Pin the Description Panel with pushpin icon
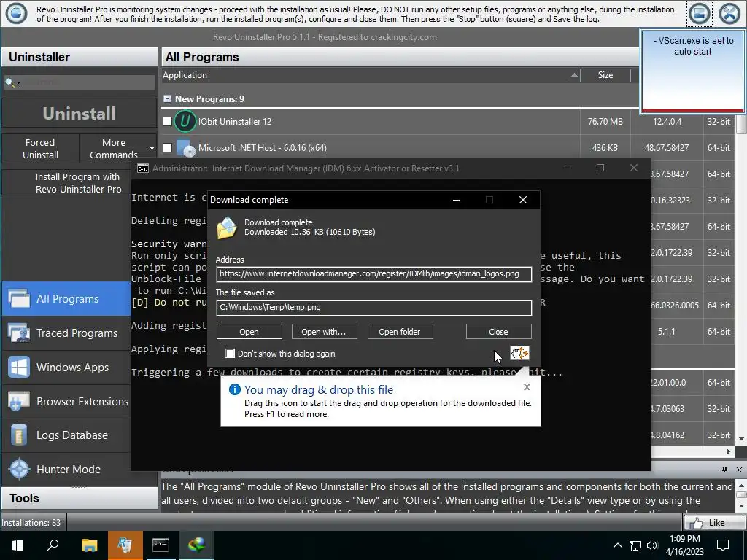 click(724, 470)
